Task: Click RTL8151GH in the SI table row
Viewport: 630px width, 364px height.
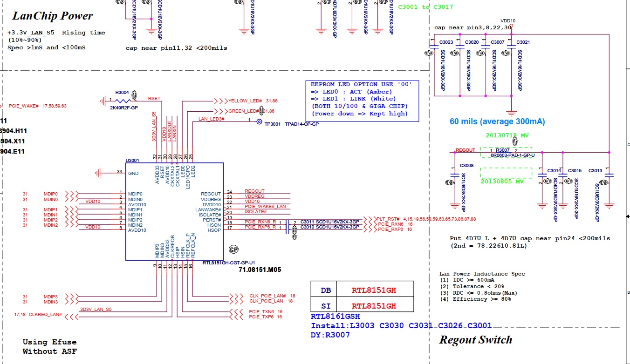Action: 374,306
